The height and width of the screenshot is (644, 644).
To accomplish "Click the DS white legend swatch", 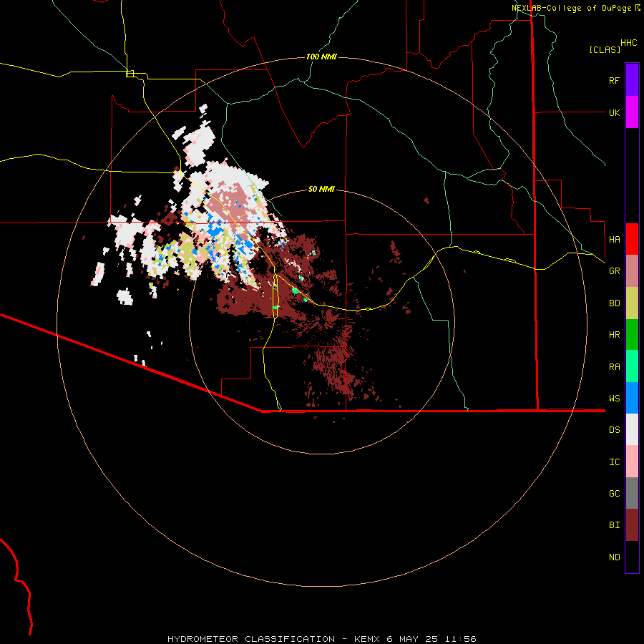I will pos(632,429).
